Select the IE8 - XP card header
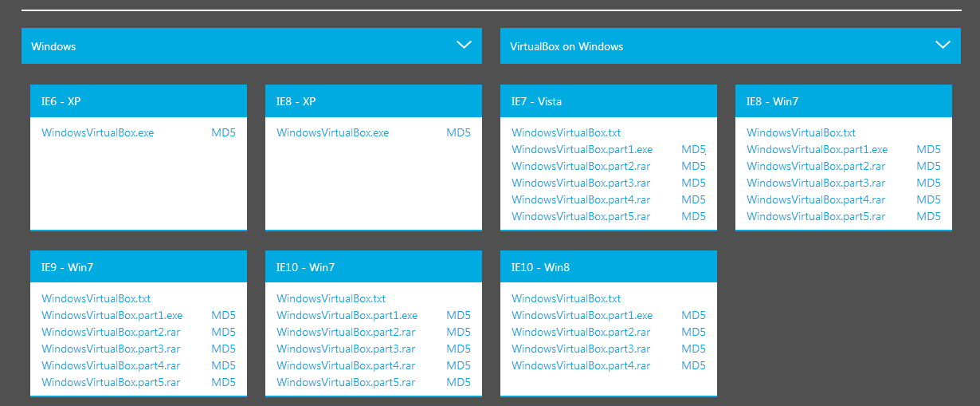This screenshot has width=980, height=406. (374, 101)
